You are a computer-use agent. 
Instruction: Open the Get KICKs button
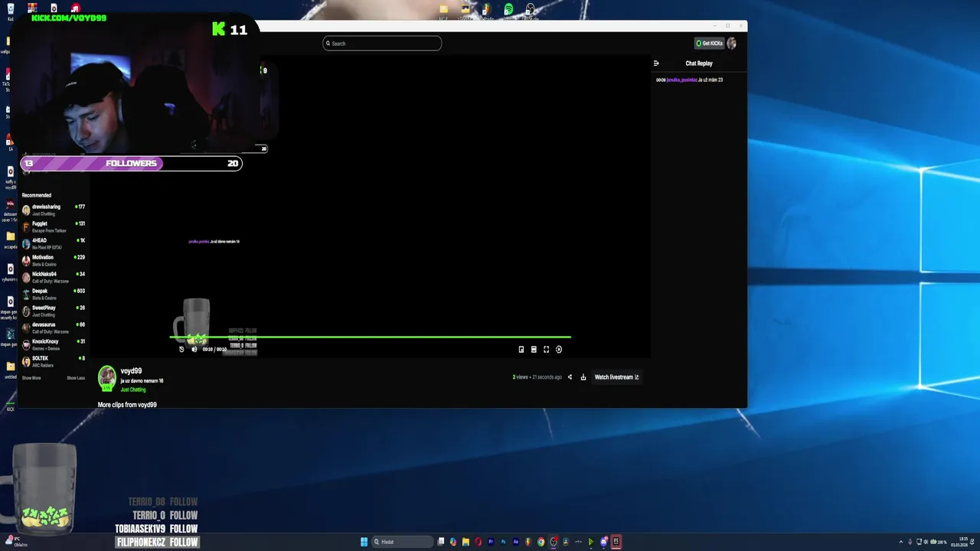pyautogui.click(x=709, y=44)
